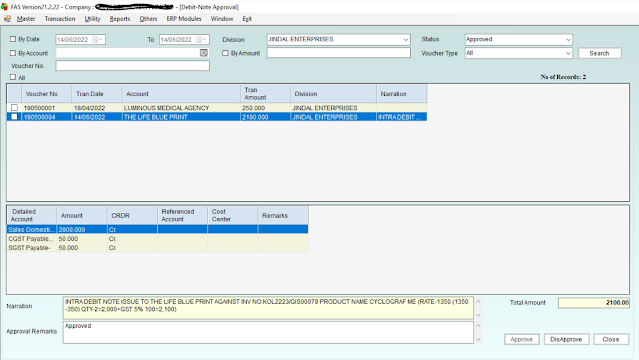Viewport: 639px width, 360px height.
Task: Open the From date calendar picker
Action: coord(98,40)
